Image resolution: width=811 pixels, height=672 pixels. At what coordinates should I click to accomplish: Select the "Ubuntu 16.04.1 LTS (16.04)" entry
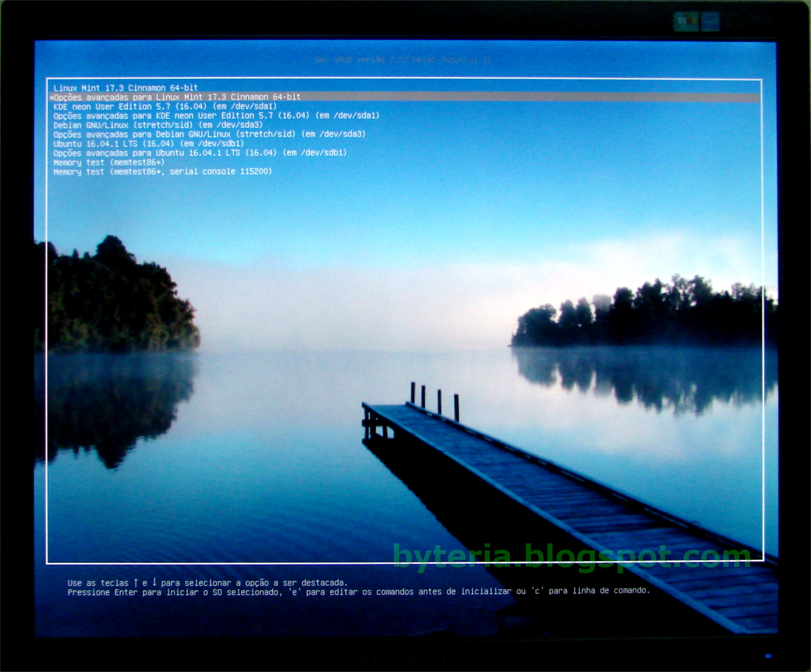click(149, 143)
